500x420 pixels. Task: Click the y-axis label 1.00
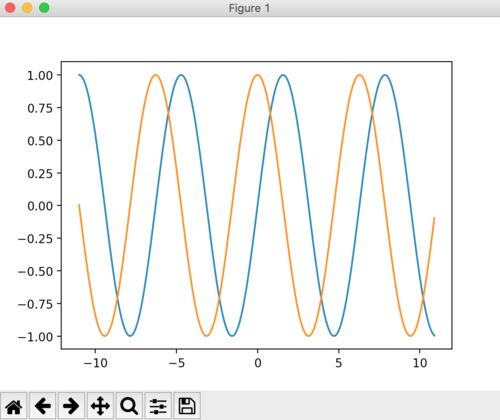point(40,75)
